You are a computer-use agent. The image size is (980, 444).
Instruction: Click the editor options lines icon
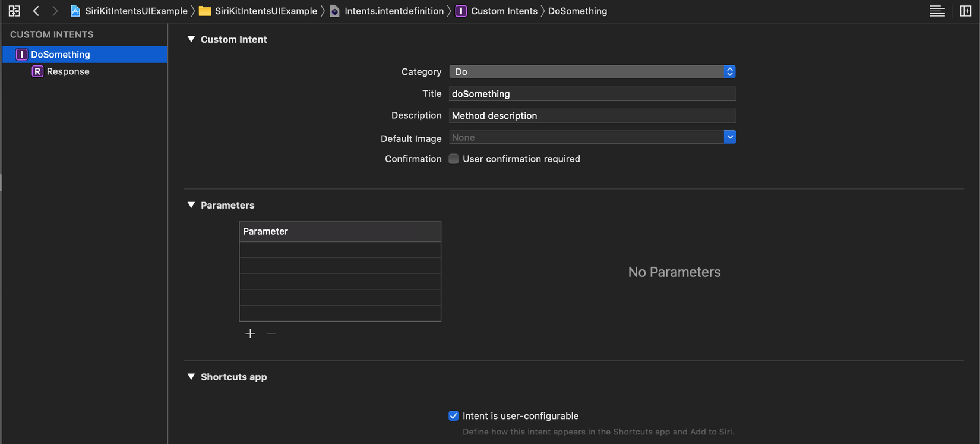pos(937,11)
